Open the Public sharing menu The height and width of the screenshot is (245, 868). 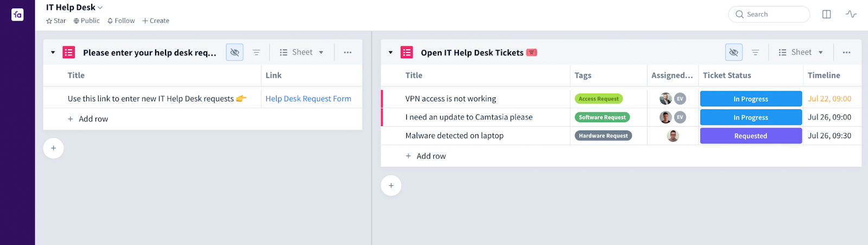click(x=87, y=21)
